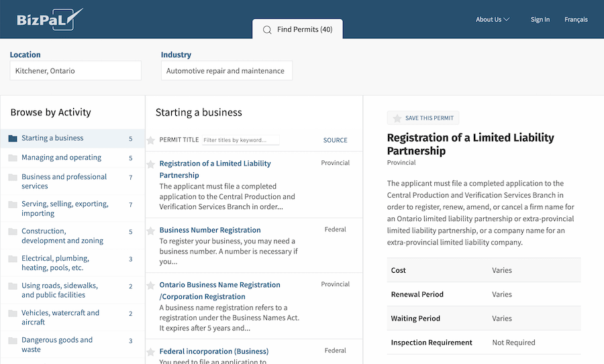Screen dimensions: 604x364
Task: Open Construction, development and zoning activity
Action: click(72, 235)
